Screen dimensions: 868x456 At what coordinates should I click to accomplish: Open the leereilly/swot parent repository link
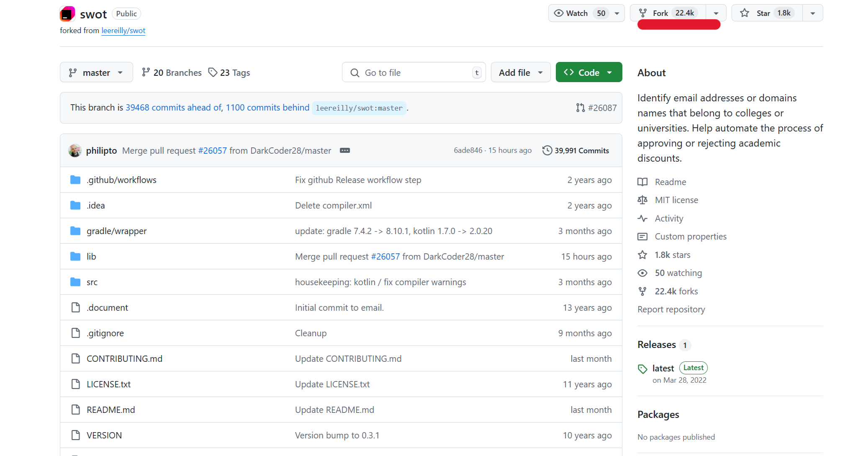(123, 31)
